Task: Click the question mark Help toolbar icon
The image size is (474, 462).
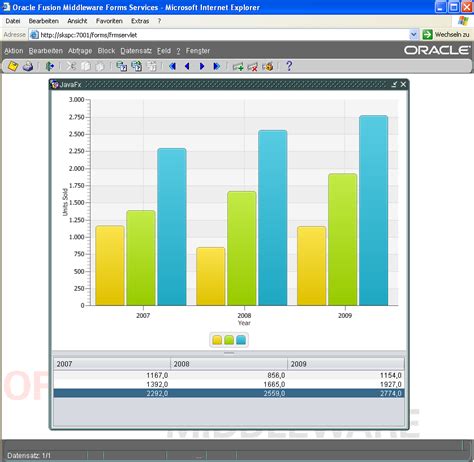Action: point(289,66)
